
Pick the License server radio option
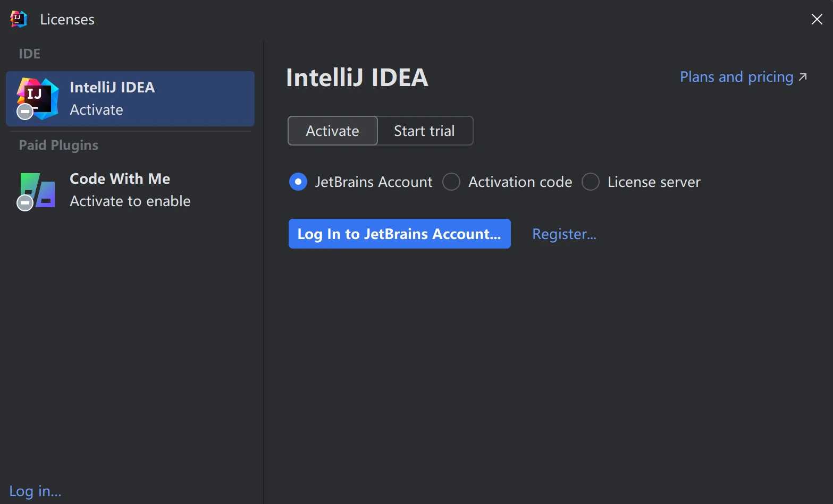pos(591,182)
